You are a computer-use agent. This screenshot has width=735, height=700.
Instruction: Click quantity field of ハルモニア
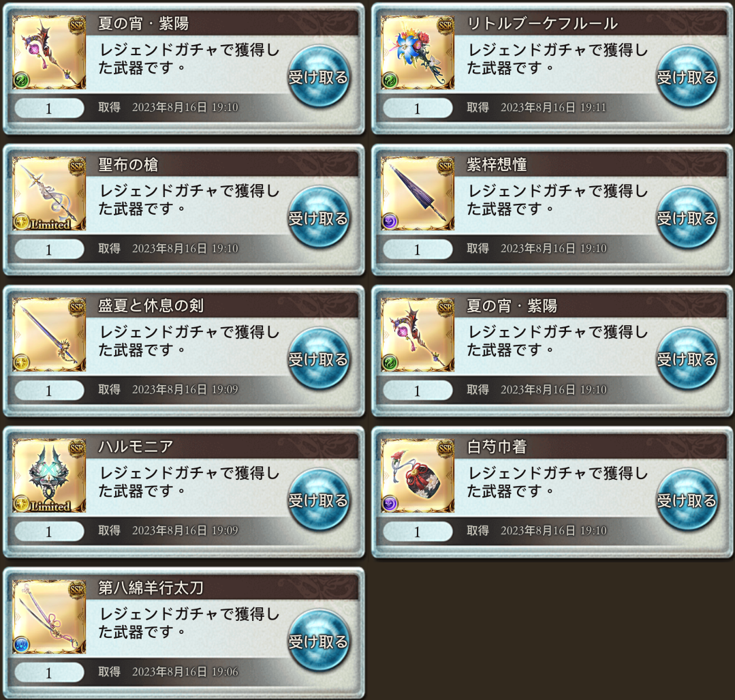pyautogui.click(x=49, y=532)
